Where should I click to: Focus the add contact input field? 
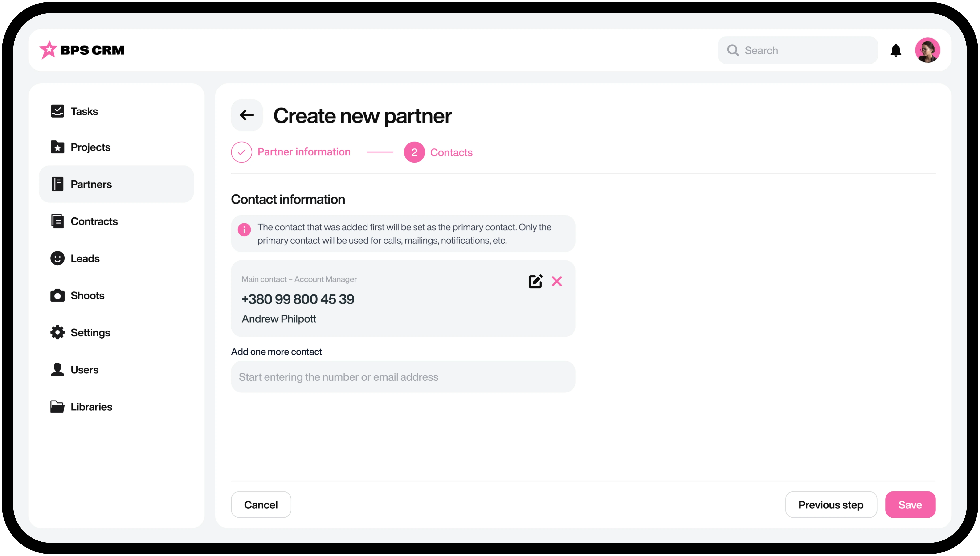coord(403,377)
